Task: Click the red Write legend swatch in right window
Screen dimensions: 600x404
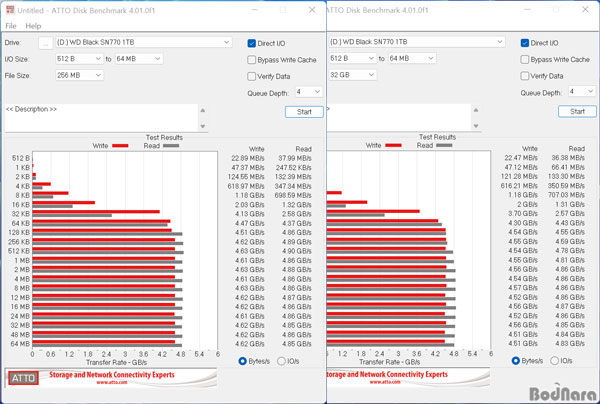Action: click(393, 145)
